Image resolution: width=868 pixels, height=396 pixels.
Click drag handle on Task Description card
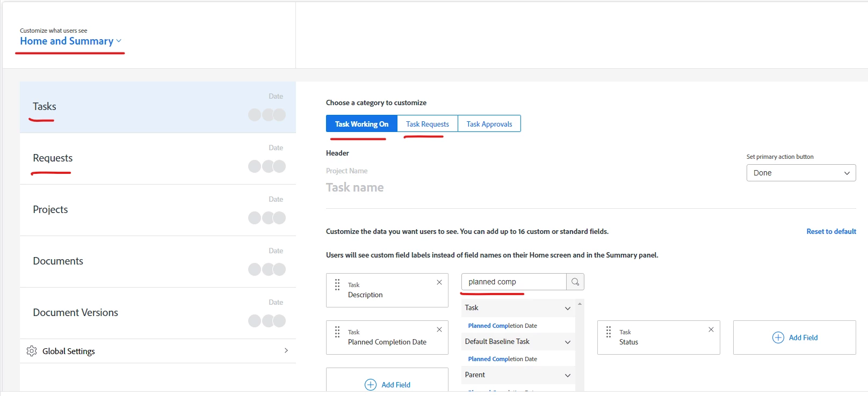337,285
